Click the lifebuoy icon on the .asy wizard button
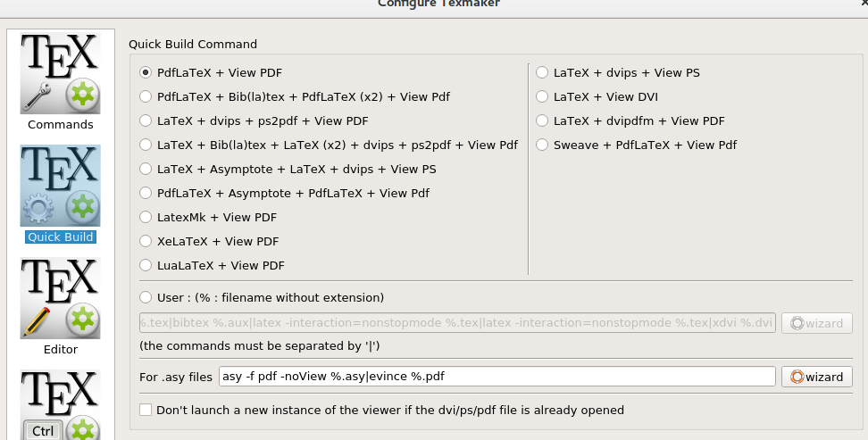868x440 pixels. click(x=797, y=377)
